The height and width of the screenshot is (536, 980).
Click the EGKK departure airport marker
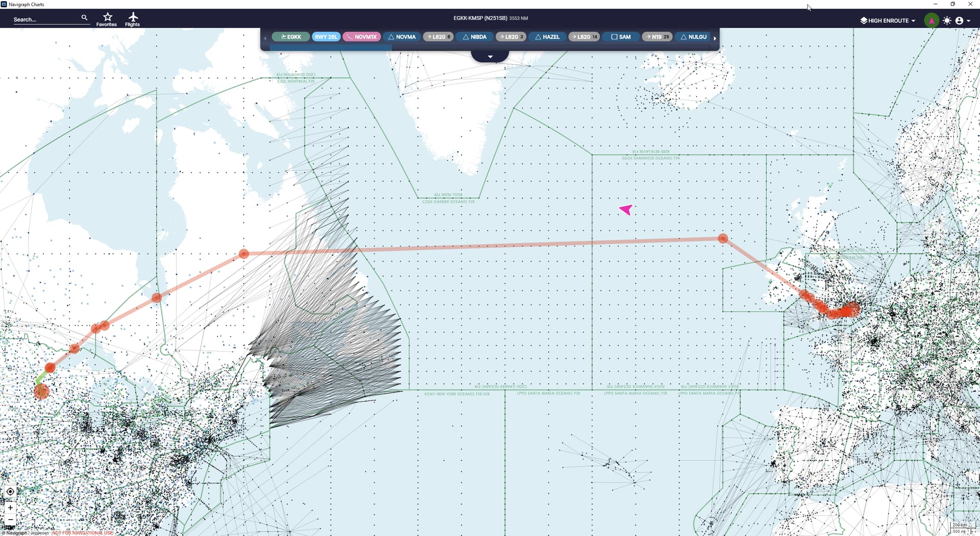click(852, 309)
